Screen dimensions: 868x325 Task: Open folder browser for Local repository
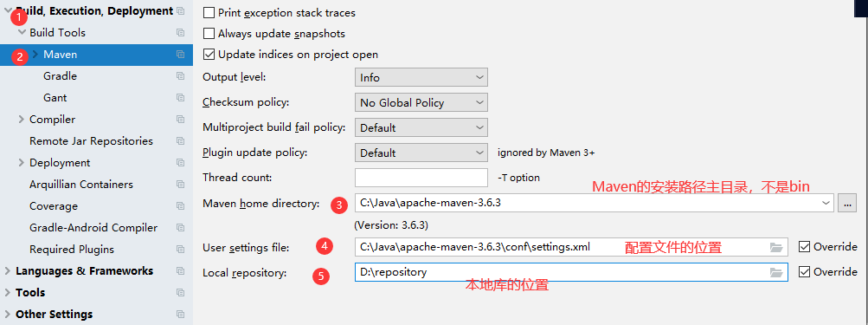(x=776, y=272)
